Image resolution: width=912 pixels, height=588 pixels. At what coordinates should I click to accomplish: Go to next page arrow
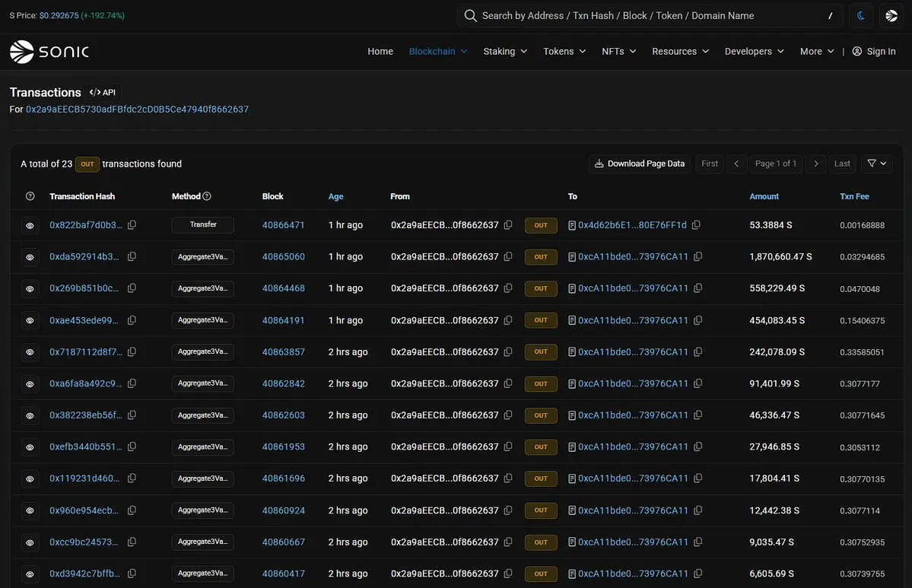point(816,164)
